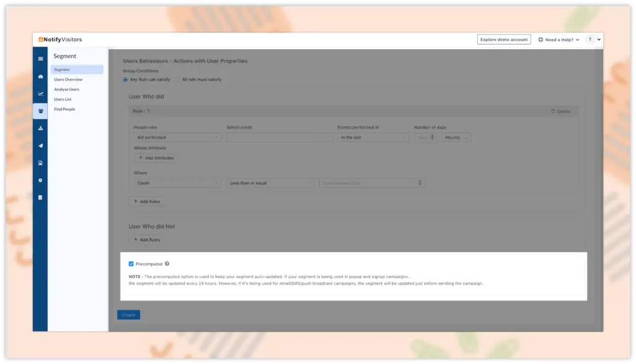The image size is (636, 364).
Task: Click the settings gear icon in sidebar
Action: click(x=40, y=180)
